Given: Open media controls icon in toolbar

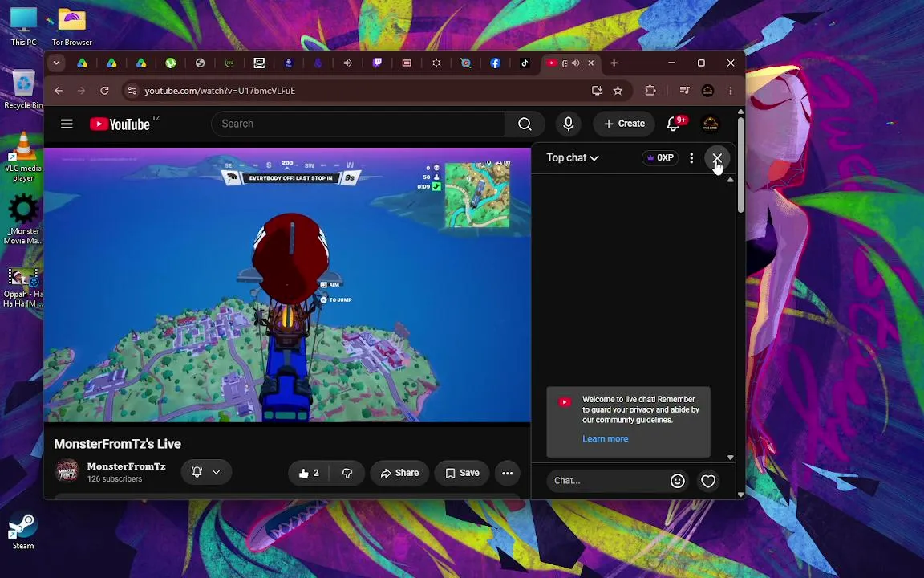Looking at the screenshot, I should (x=684, y=91).
